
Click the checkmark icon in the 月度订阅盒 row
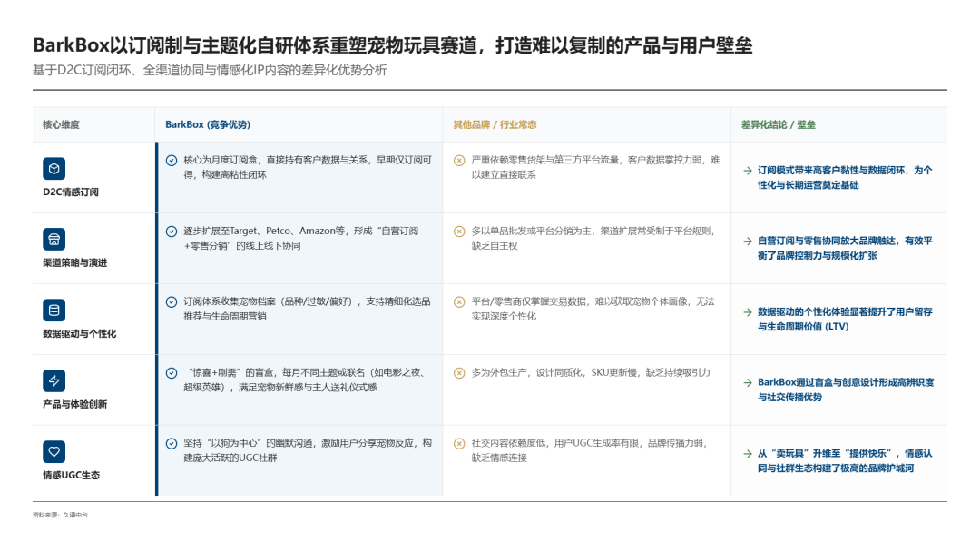(170, 163)
